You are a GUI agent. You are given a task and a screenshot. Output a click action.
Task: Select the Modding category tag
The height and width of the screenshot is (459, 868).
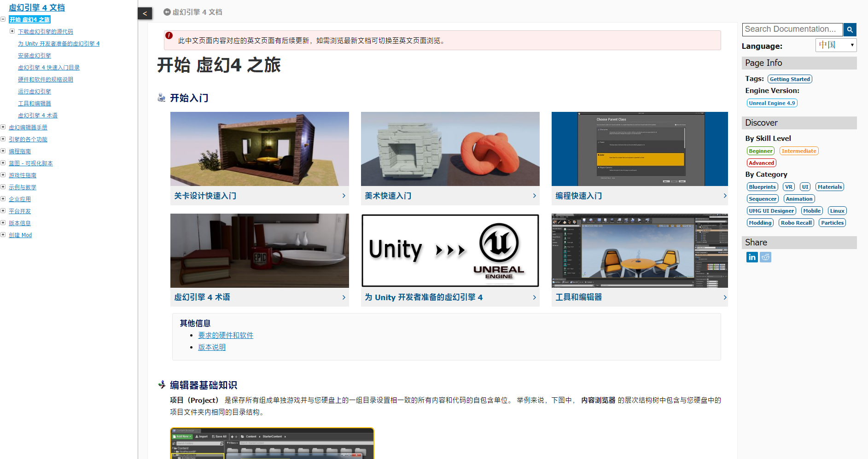point(760,223)
